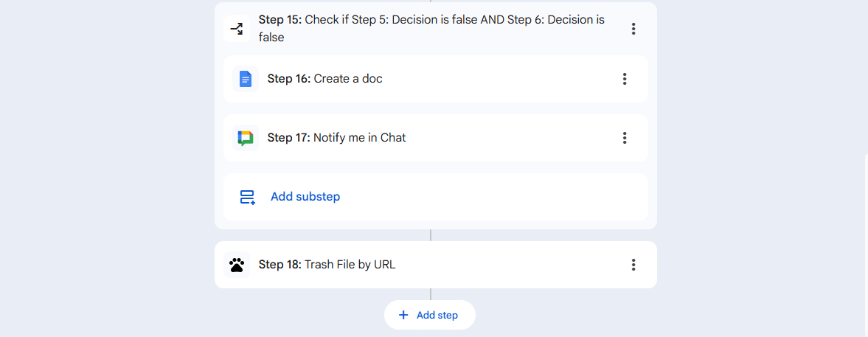Image resolution: width=868 pixels, height=337 pixels.
Task: Open the three-dot menu for Step 15
Action: [633, 29]
